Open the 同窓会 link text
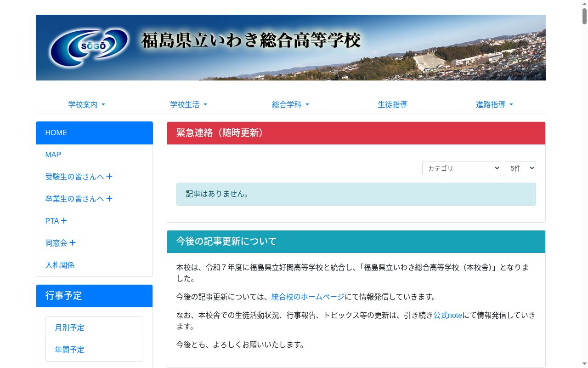Screen dimensions: 588x368 pyautogui.click(x=56, y=243)
